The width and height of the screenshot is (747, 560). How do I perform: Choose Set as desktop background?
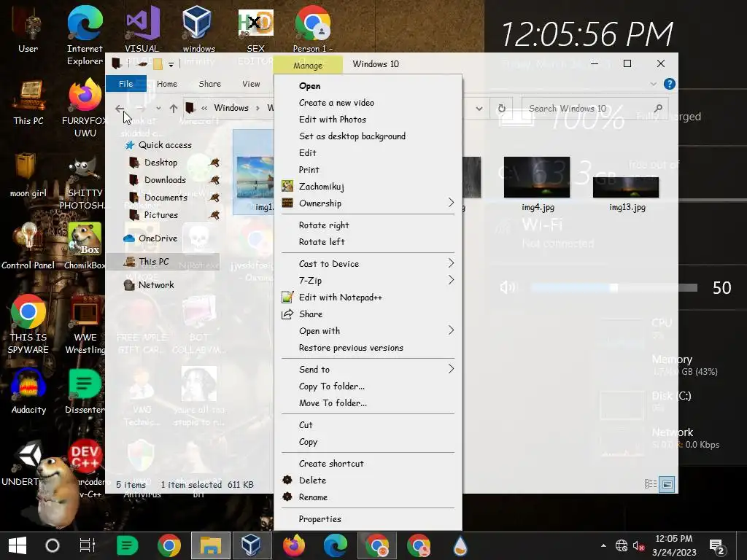click(x=352, y=136)
